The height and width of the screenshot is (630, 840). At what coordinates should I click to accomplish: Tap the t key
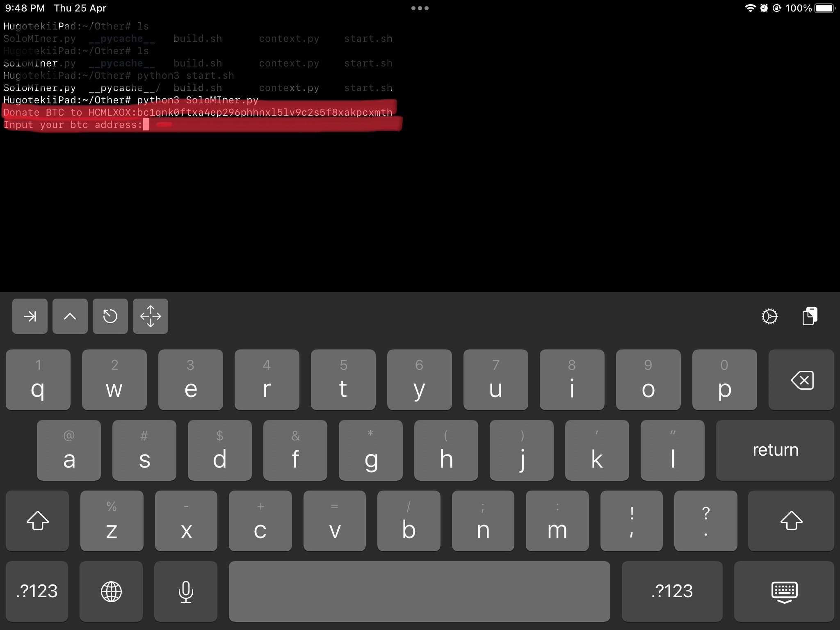point(343,380)
